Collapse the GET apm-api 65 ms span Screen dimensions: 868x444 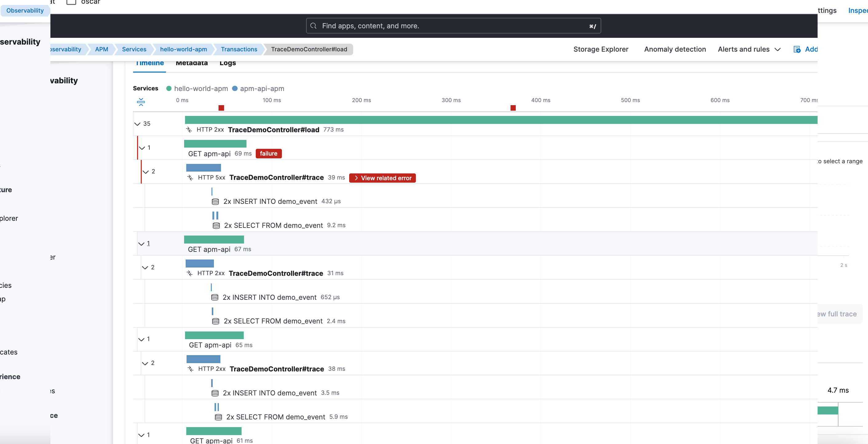141,339
